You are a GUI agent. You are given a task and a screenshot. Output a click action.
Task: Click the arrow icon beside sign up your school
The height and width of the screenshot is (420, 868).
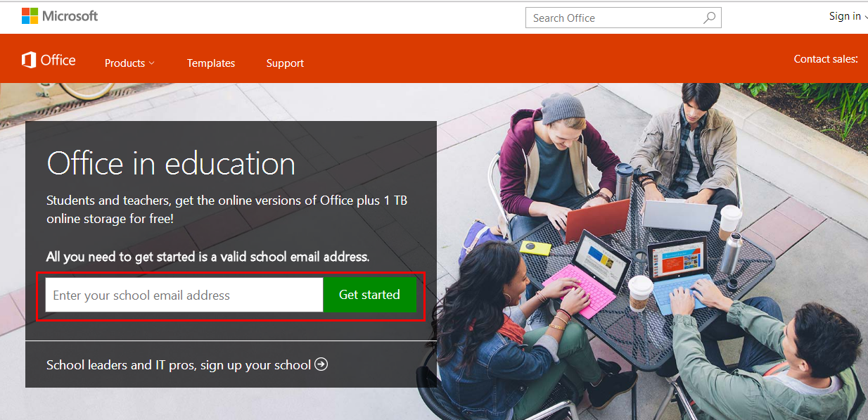[x=321, y=364]
